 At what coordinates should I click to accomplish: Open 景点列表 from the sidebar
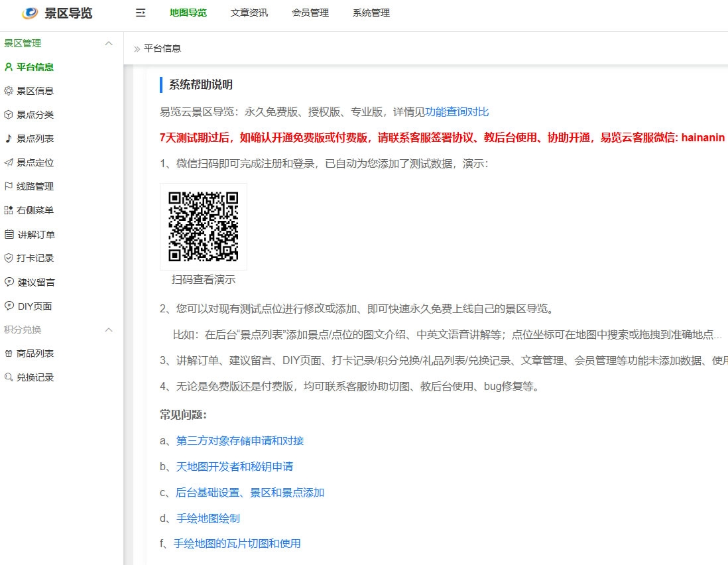click(35, 139)
